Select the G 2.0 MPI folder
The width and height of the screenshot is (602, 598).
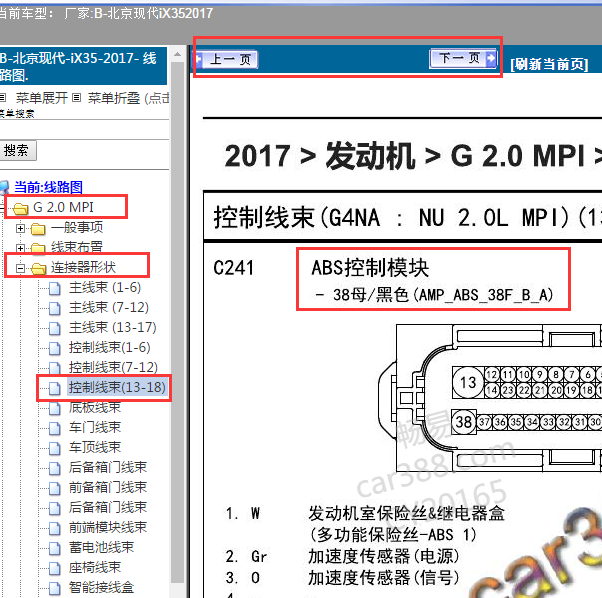63,207
